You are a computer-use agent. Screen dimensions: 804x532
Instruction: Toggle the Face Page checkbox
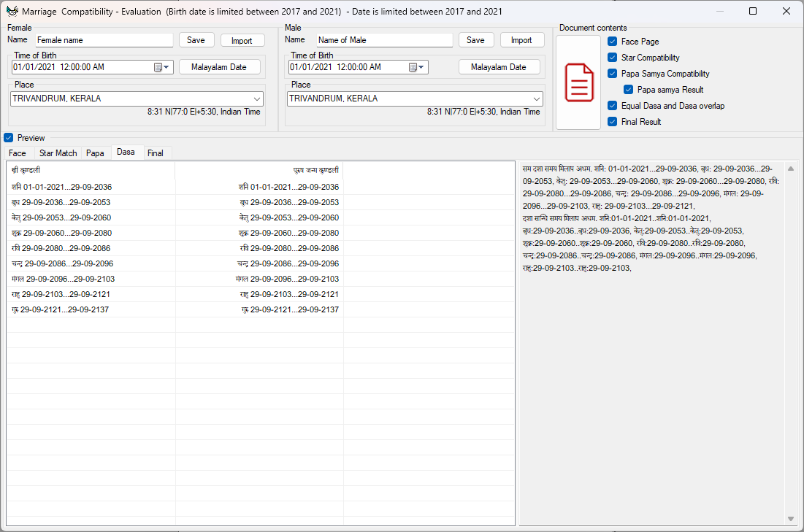pos(612,42)
